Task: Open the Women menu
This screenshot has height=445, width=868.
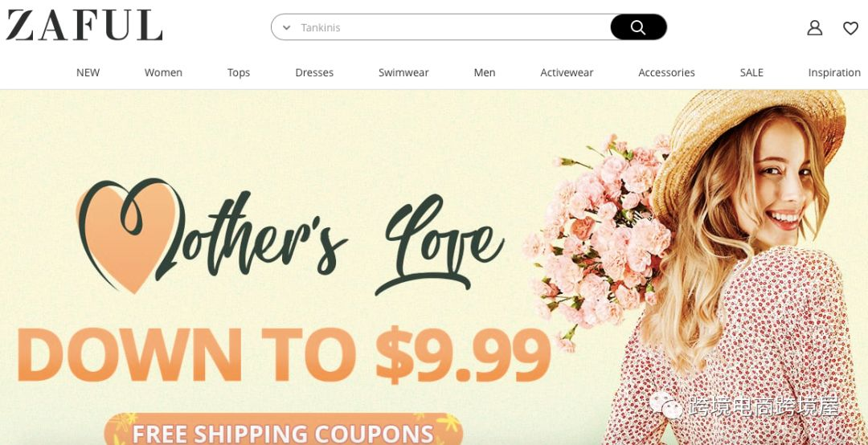Action: click(x=163, y=72)
